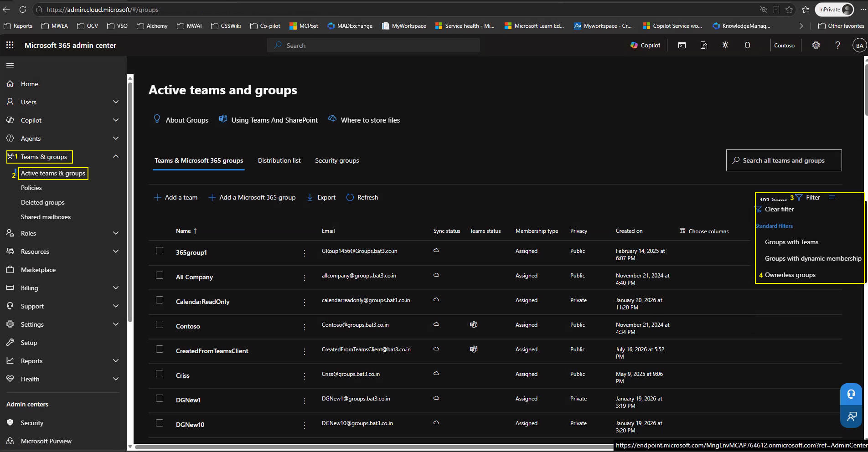Select the DGNew1 row checkbox

coord(160,398)
